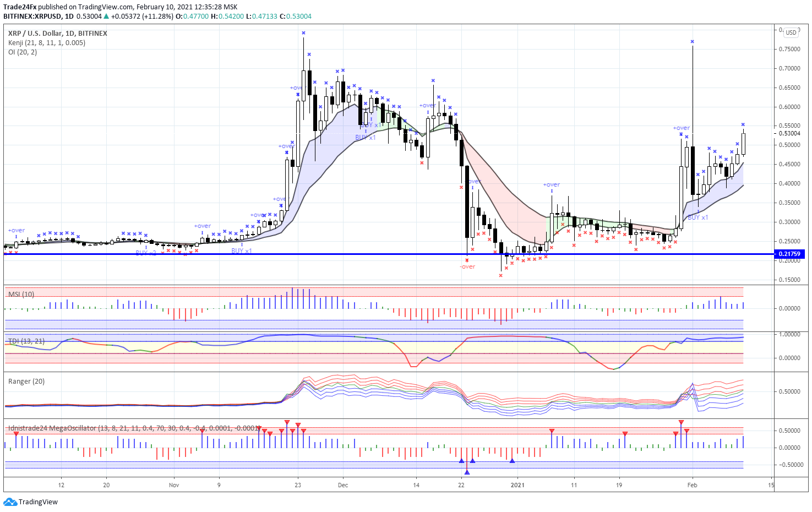Click the TradingView text in footer
Image resolution: width=812 pixels, height=512 pixels.
[x=38, y=502]
